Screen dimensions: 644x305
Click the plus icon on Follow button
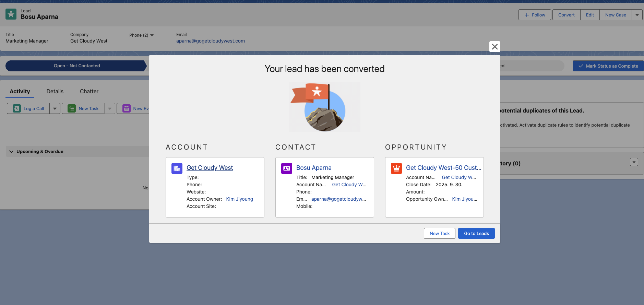(527, 15)
